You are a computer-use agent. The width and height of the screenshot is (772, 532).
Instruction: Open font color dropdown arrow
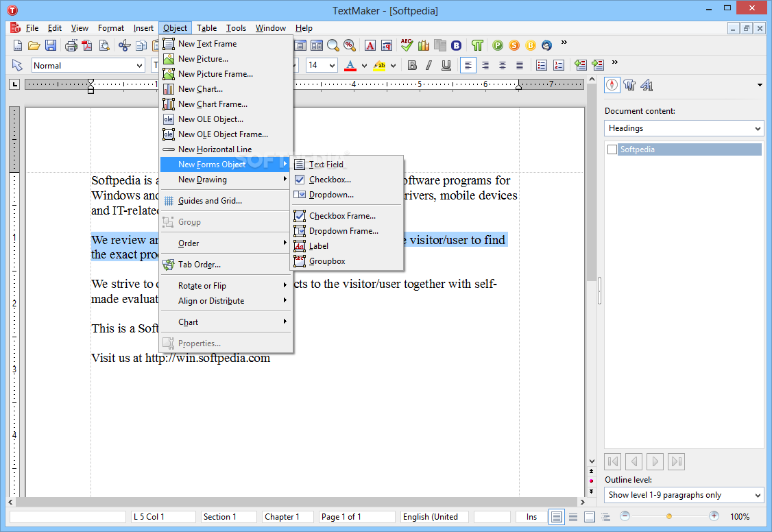point(364,65)
